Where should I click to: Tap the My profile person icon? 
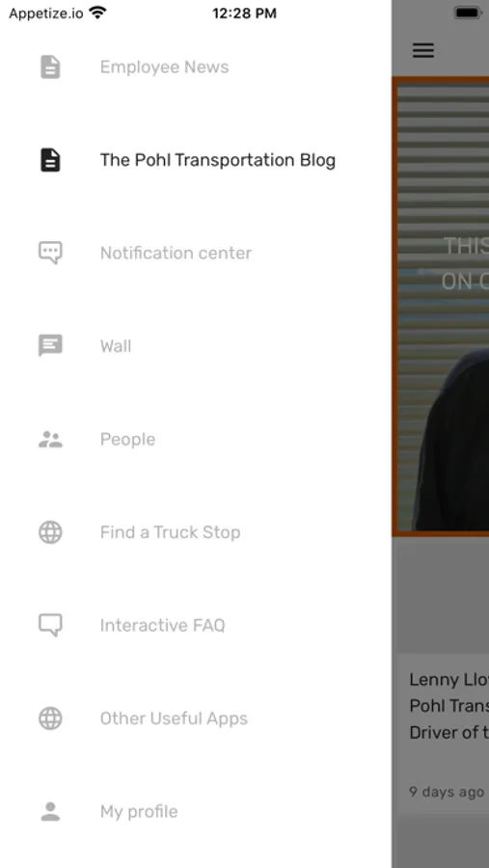click(50, 811)
